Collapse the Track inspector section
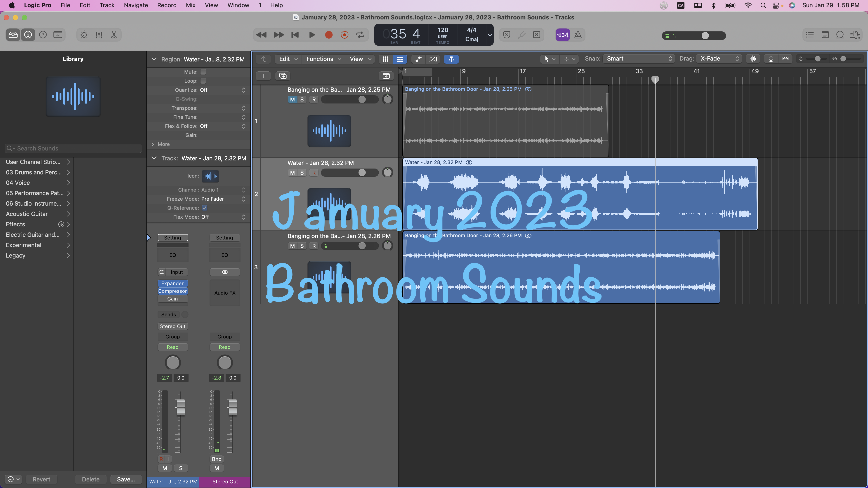This screenshot has height=488, width=868. point(154,158)
